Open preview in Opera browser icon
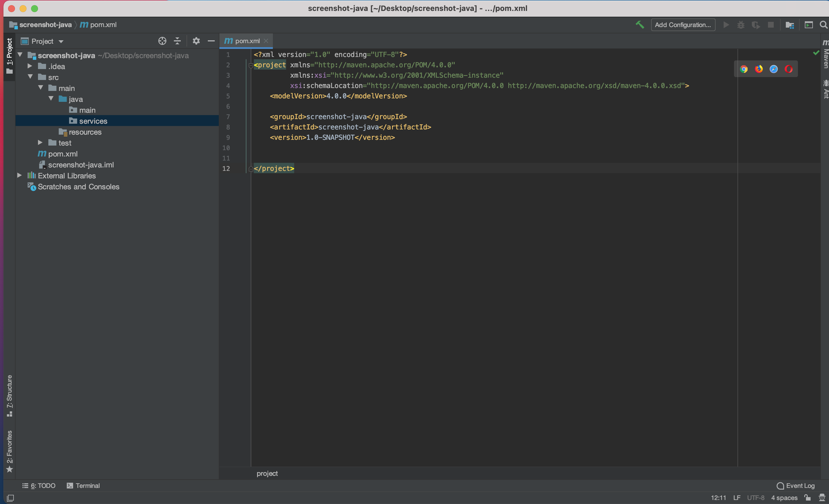829x504 pixels. [789, 69]
